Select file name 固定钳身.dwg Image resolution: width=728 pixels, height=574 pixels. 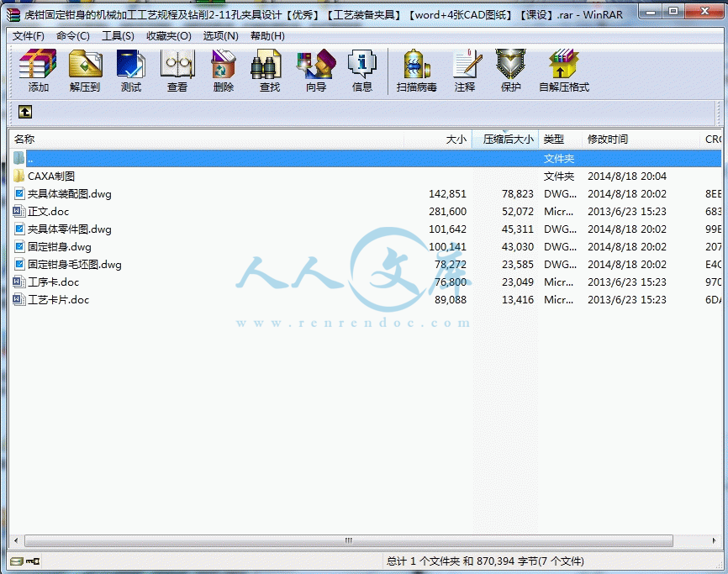tap(60, 246)
